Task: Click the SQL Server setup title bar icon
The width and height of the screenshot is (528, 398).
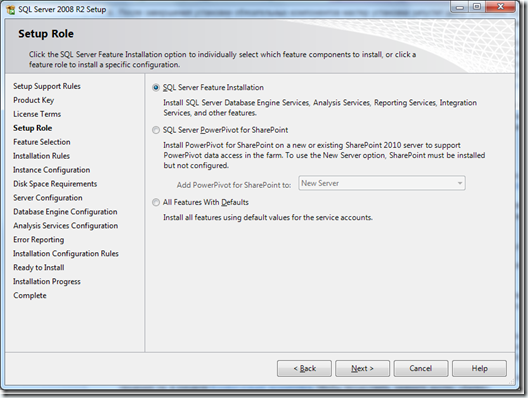Action: (11, 9)
